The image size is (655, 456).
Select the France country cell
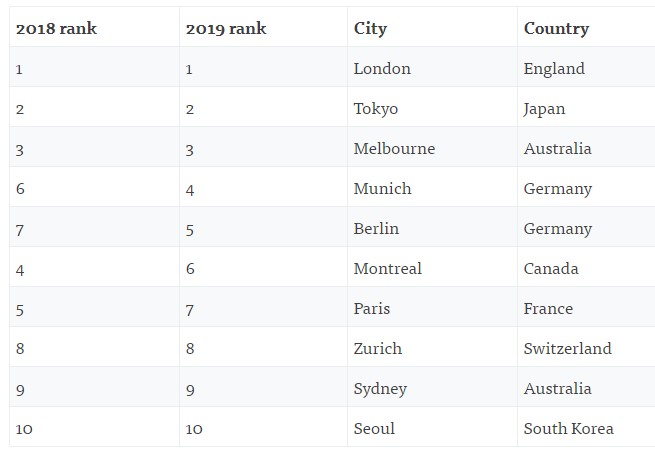548,309
